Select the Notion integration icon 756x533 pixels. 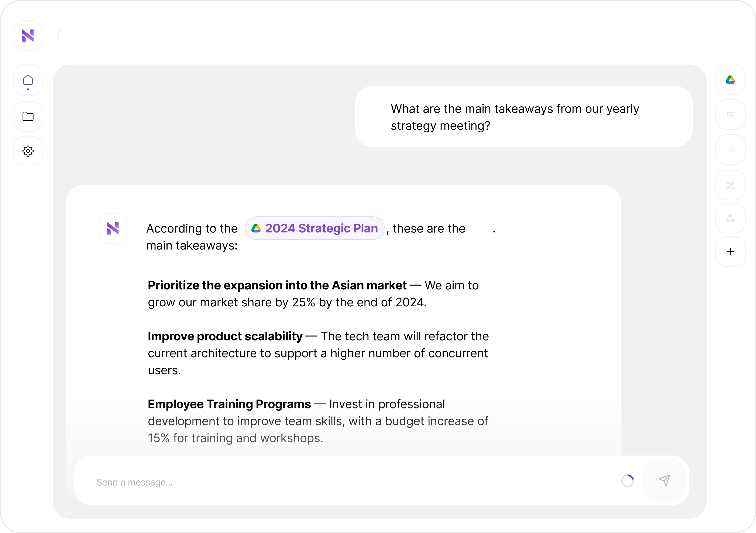730,115
